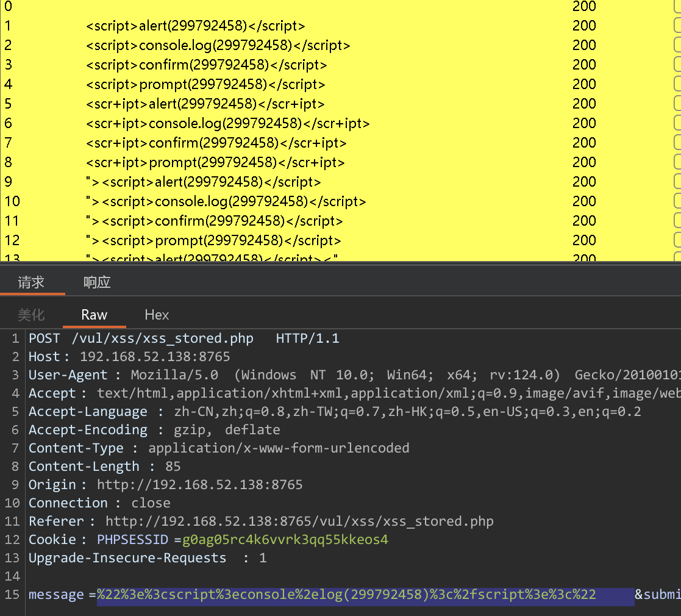681x616 pixels.
Task: Click cookie value g0ag05rc4k6vvrk3qq55kkeos4
Action: [285, 539]
